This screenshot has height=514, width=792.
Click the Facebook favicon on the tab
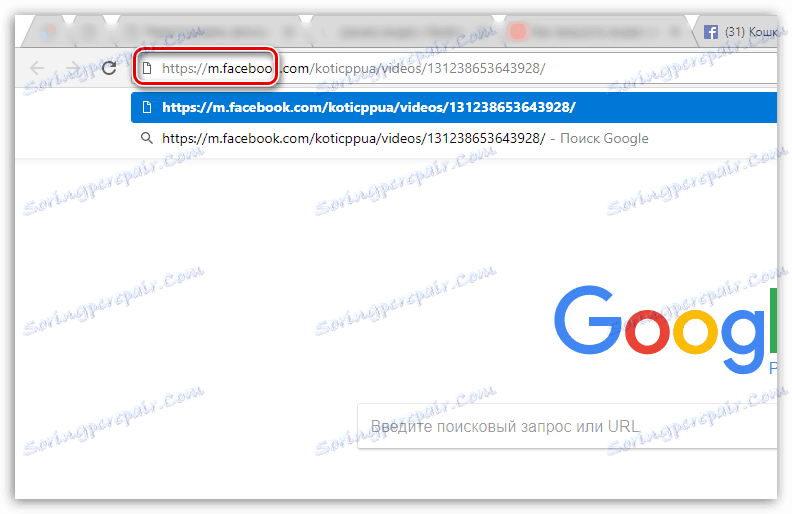click(711, 32)
